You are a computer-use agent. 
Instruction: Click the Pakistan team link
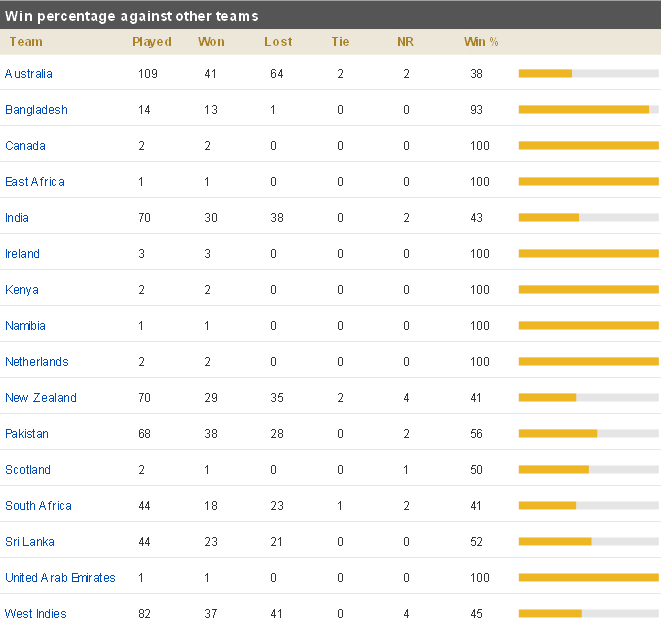coord(27,434)
